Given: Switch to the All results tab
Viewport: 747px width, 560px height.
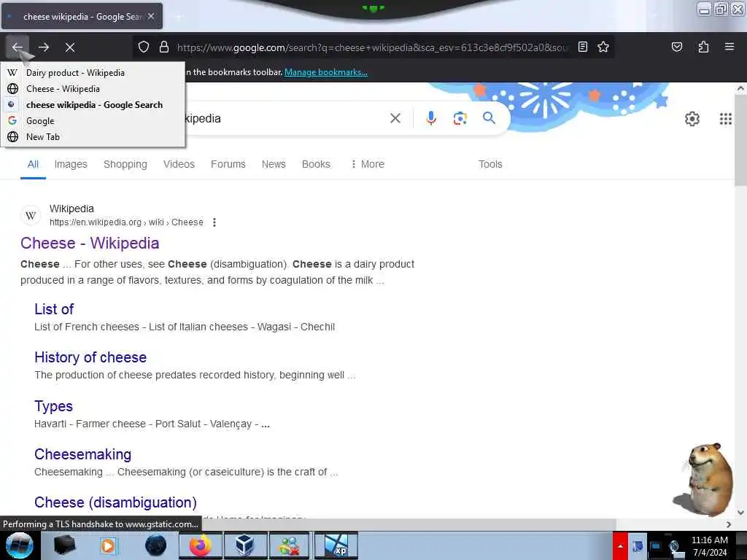Looking at the screenshot, I should pos(33,164).
